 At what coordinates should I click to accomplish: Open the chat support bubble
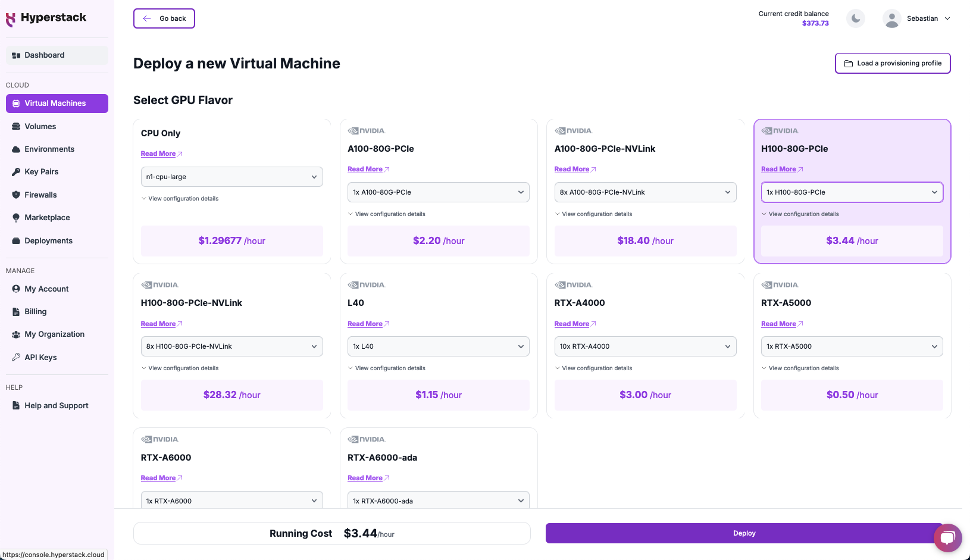[947, 538]
